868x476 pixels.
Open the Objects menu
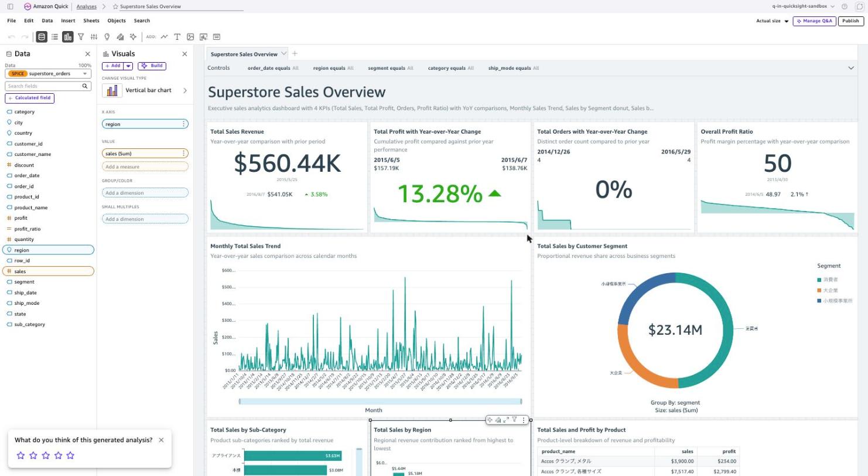(x=117, y=21)
